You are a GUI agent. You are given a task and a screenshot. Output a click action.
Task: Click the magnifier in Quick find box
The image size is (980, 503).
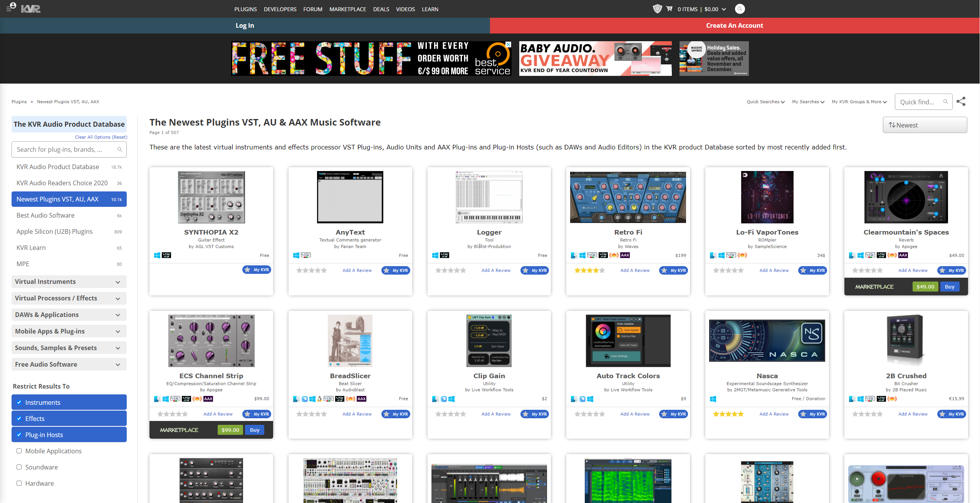945,102
